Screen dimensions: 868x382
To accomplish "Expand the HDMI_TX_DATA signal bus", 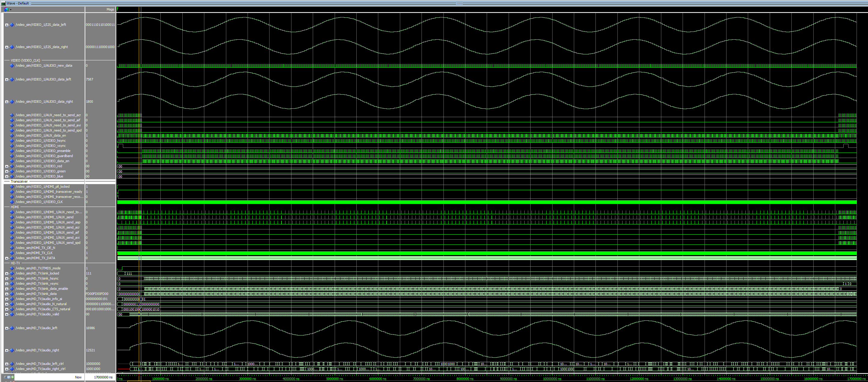I will pyautogui.click(x=6, y=258).
